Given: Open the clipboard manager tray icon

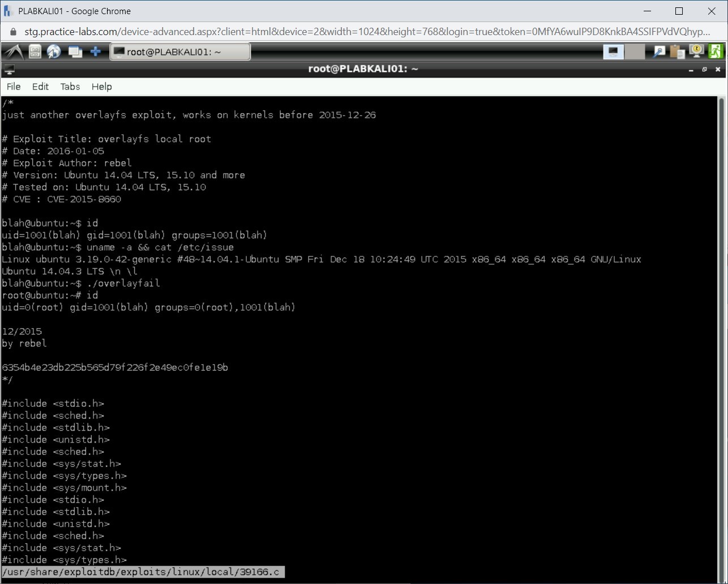Looking at the screenshot, I should pyautogui.click(x=677, y=52).
